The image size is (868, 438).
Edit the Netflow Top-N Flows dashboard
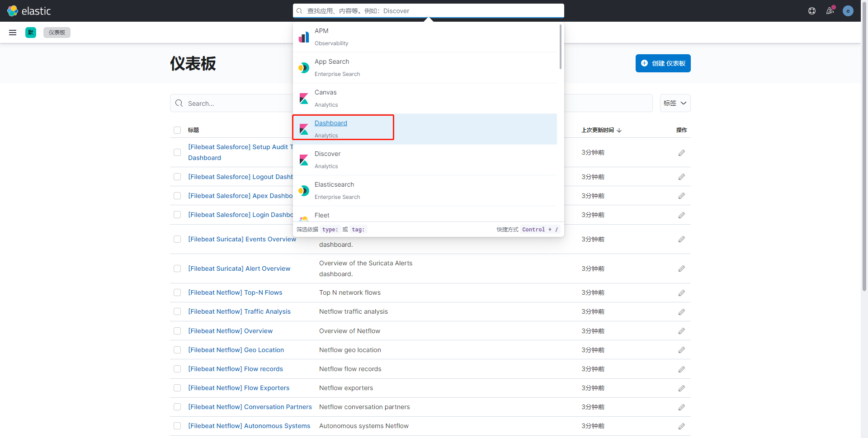click(681, 293)
